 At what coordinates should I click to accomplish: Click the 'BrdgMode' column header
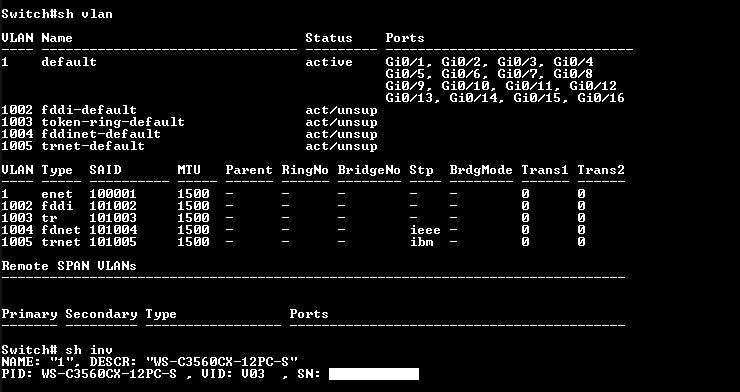click(481, 170)
